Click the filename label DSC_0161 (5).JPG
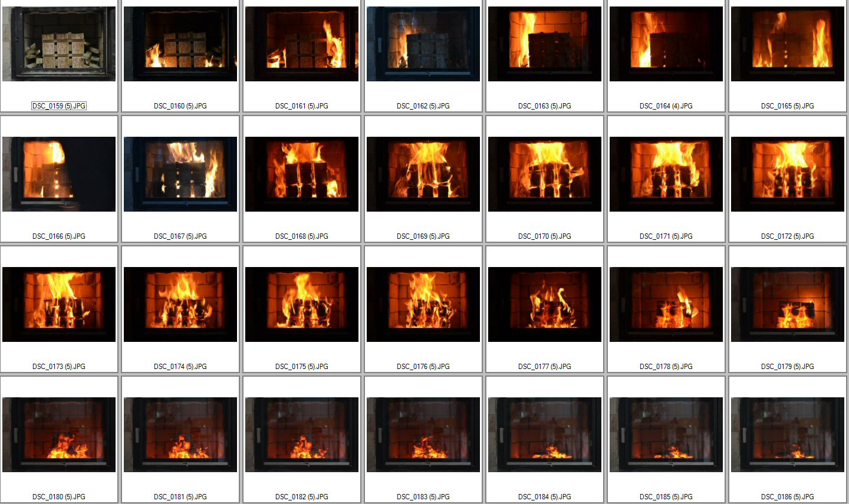Screen dimensions: 849x504 tap(302, 106)
